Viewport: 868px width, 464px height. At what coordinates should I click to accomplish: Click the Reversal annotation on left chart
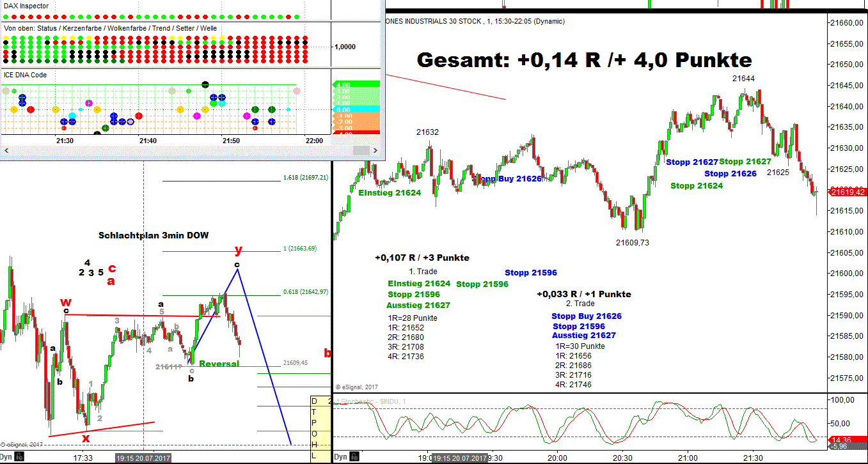219,364
